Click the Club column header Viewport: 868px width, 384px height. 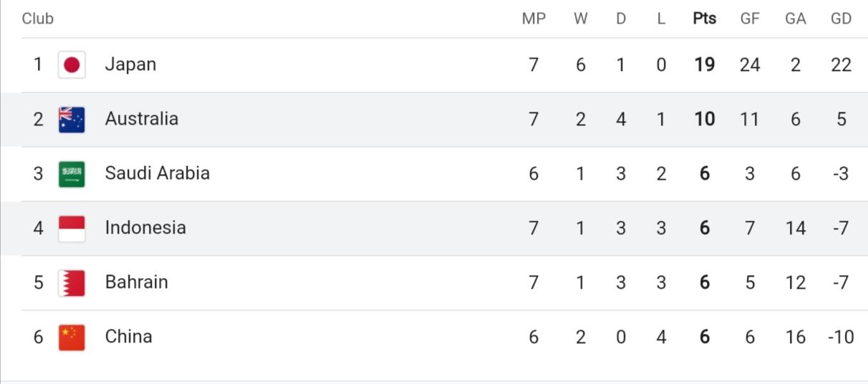[x=38, y=19]
